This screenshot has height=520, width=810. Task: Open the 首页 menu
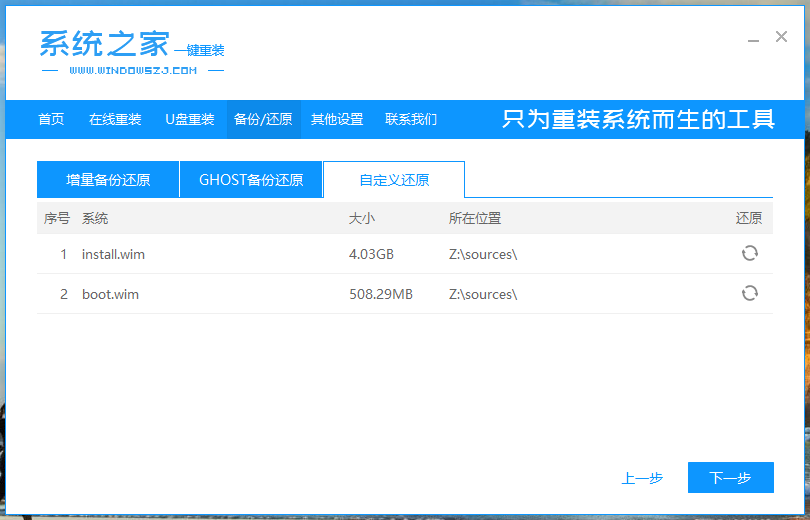pyautogui.click(x=51, y=119)
